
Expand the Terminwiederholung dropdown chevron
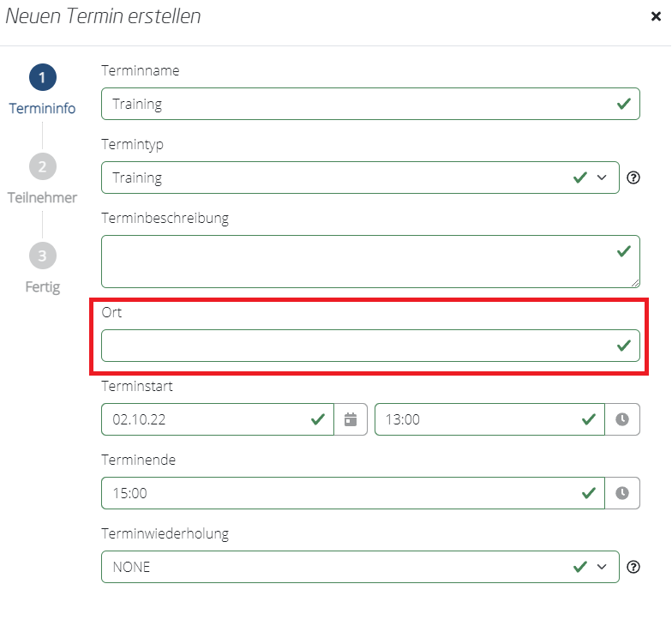(x=602, y=567)
